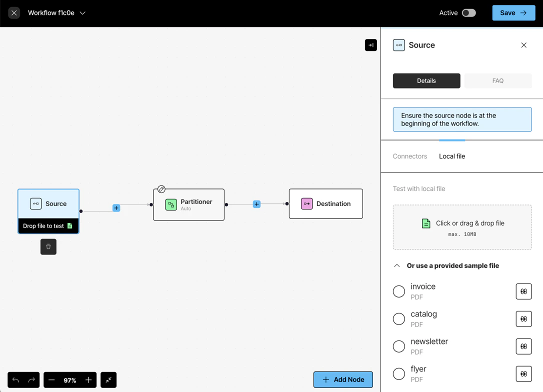This screenshot has height=392, width=543.
Task: Click the Save button
Action: click(513, 12)
